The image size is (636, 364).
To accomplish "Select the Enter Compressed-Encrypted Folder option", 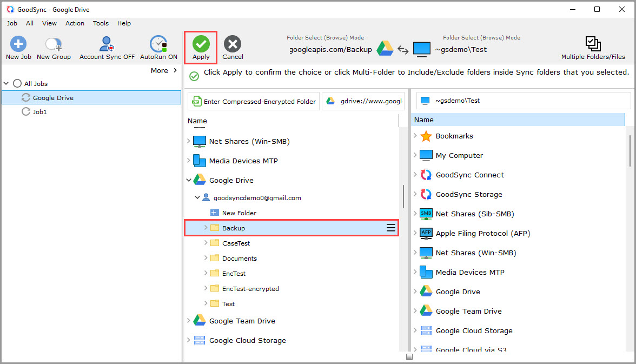I will coord(253,101).
